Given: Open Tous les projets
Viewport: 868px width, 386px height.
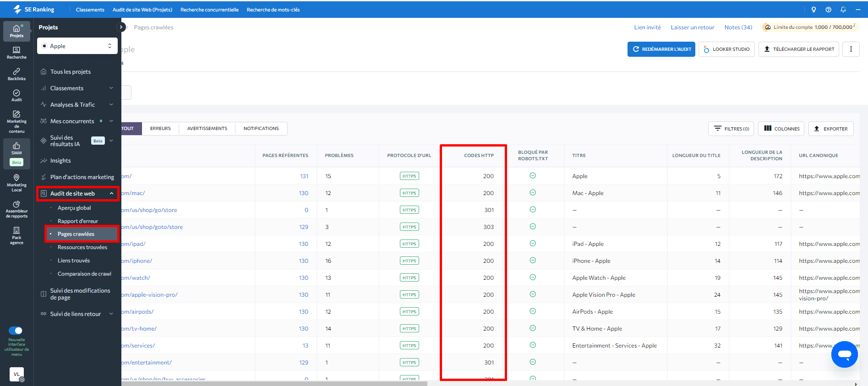Looking at the screenshot, I should click(71, 71).
